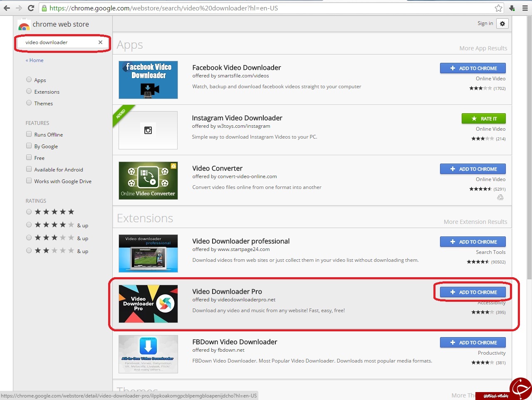Viewport: 532px width, 400px height.
Task: Click the Sign in link
Action: click(x=485, y=23)
